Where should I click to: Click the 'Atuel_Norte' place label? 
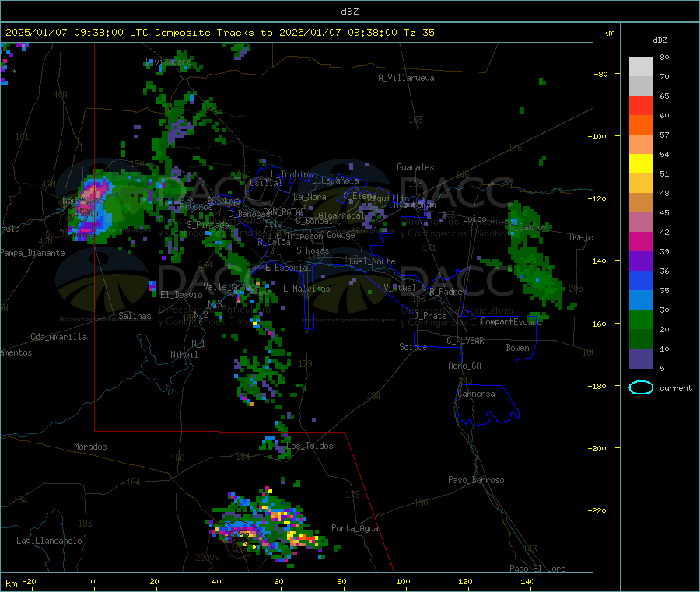pyautogui.click(x=369, y=261)
